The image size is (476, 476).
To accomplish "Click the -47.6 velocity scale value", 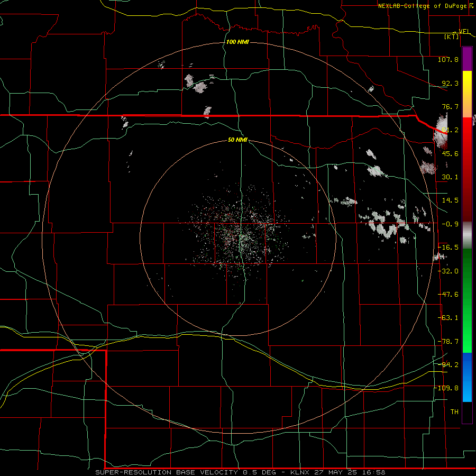I will 448,295.
